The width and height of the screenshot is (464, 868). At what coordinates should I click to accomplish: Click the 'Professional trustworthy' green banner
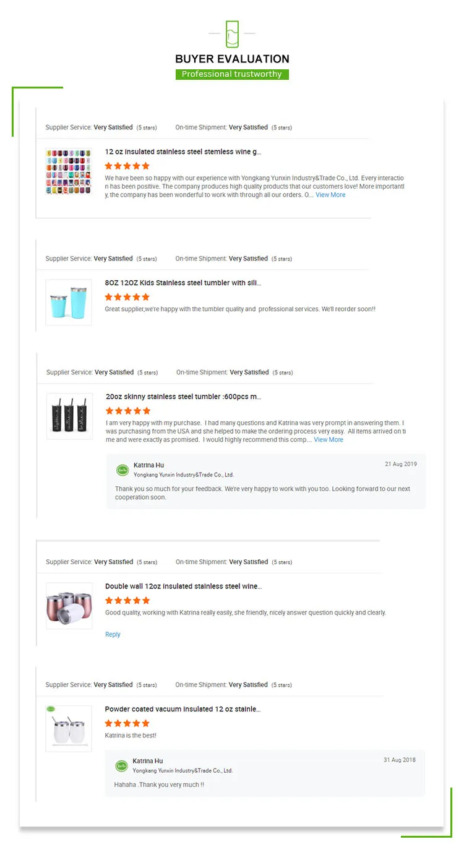click(232, 74)
